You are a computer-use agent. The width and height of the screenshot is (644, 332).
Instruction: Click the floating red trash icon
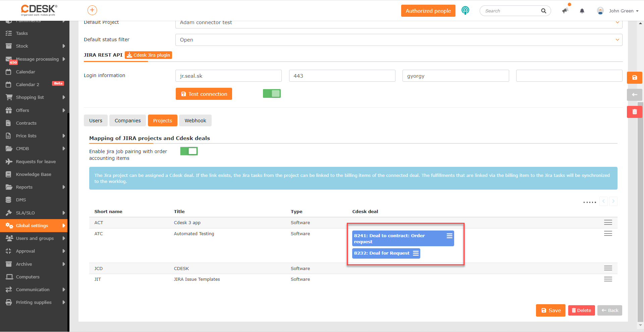click(635, 112)
